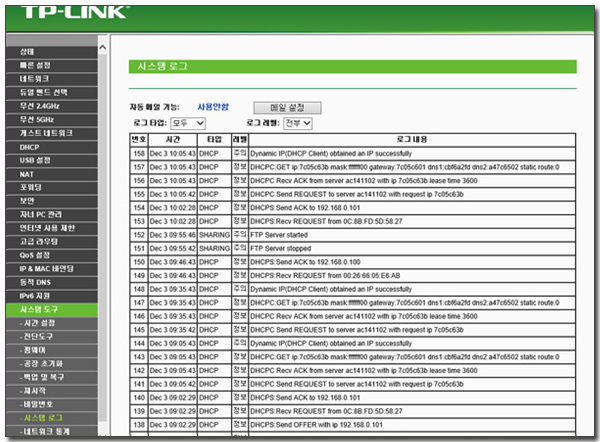The width and height of the screenshot is (600, 442).
Task: Click log number cell 144
Action: click(139, 344)
